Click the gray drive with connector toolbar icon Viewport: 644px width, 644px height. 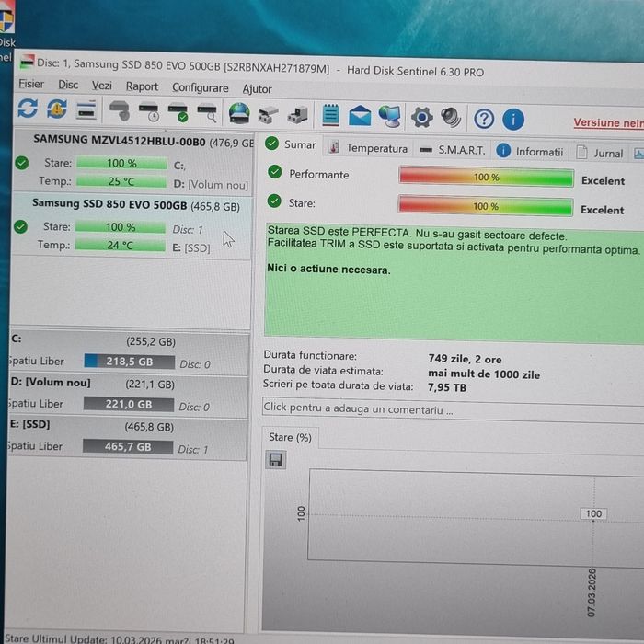click(297, 115)
